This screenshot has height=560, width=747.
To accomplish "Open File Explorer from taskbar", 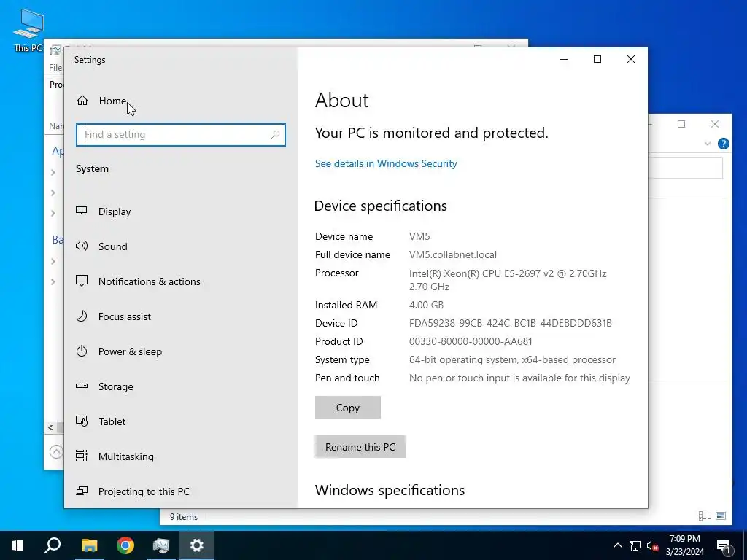I will (x=89, y=545).
